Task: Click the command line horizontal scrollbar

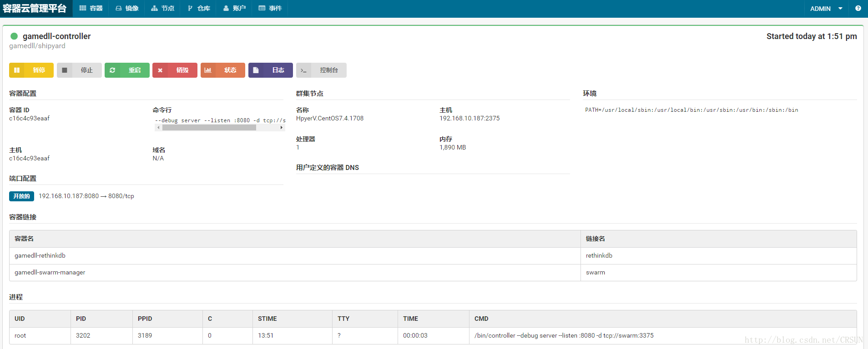Action: (x=220, y=128)
